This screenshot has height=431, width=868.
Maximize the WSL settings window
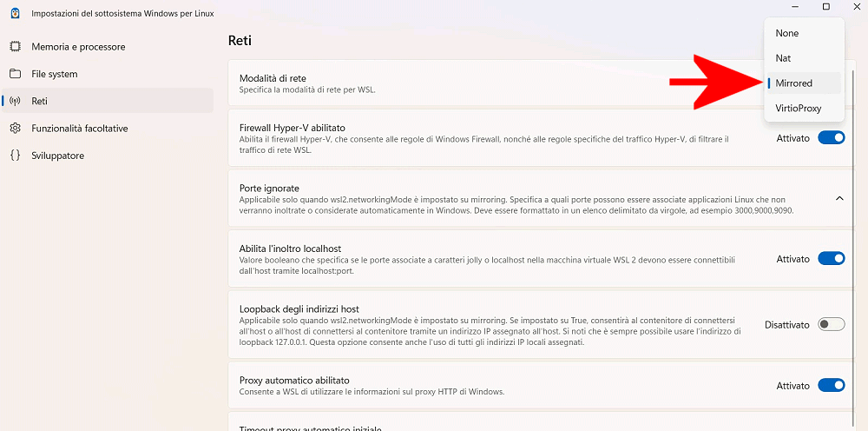[825, 7]
